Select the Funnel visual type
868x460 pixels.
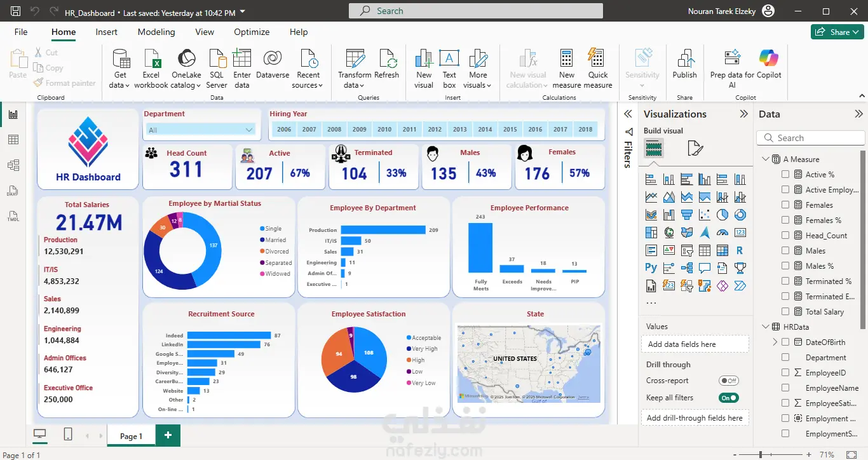(687, 215)
